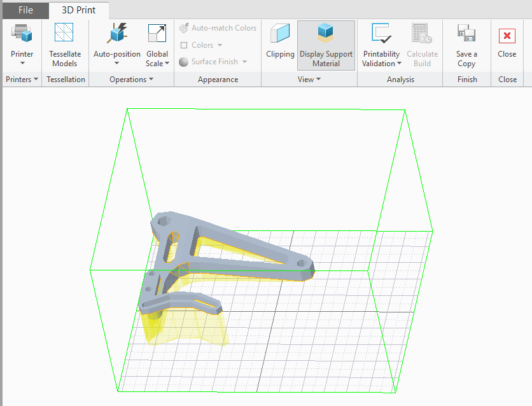Expand the View group dropdown
This screenshot has height=406, width=532.
pyautogui.click(x=309, y=80)
